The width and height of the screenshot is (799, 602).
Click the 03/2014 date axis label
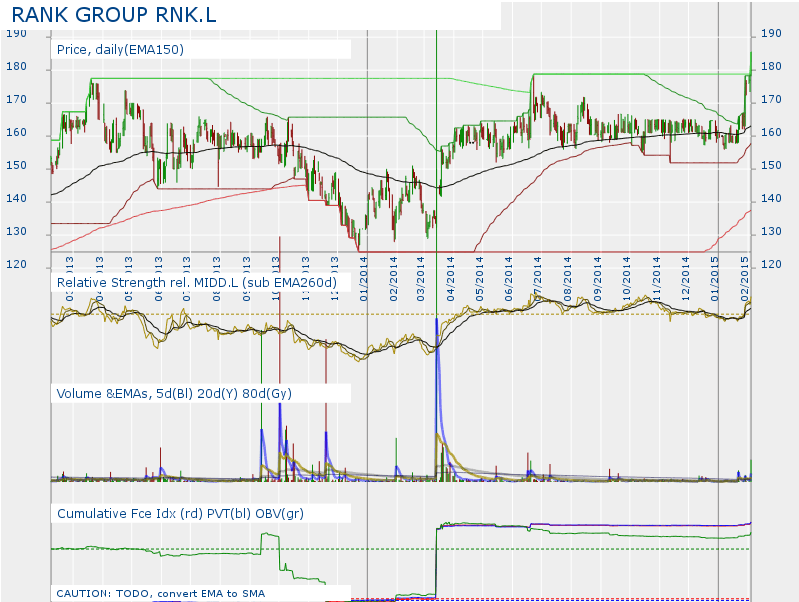[420, 279]
